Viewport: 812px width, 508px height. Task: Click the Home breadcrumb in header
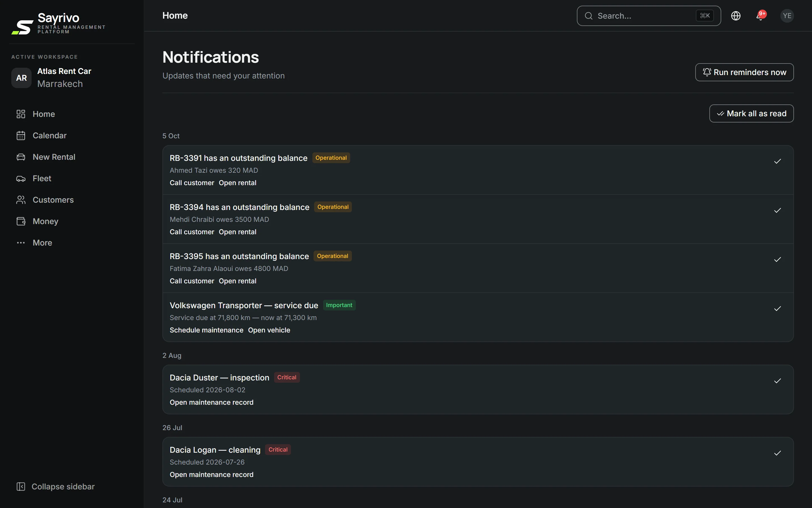175,16
